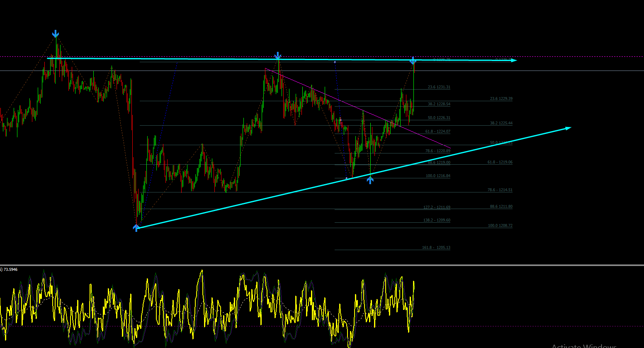The width and height of the screenshot is (644, 348).
Task: Click the 138.2 - 1209.60 extension label
Action: (437, 220)
